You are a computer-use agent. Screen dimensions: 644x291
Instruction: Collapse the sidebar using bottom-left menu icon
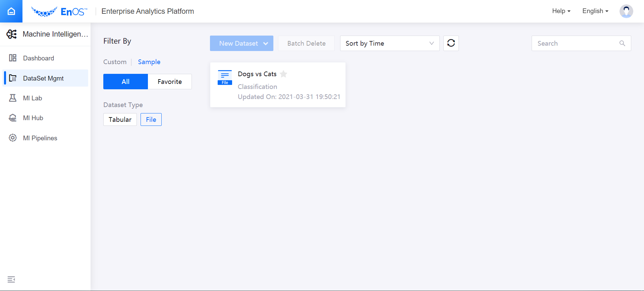click(11, 279)
